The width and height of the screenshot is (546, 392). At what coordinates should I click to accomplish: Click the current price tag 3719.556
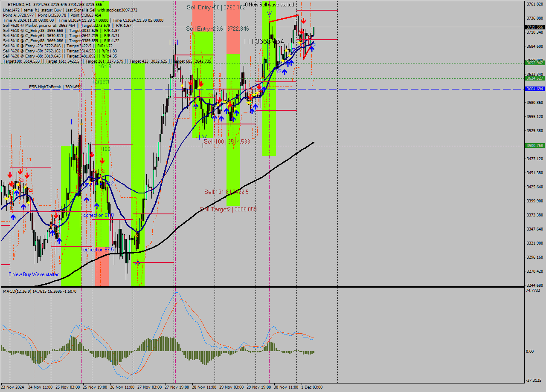(535, 27)
